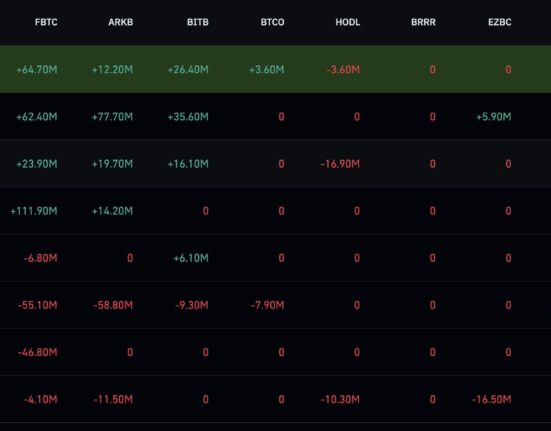The width and height of the screenshot is (551, 431).
Task: Select the +6.10M BITB value
Action: [191, 258]
